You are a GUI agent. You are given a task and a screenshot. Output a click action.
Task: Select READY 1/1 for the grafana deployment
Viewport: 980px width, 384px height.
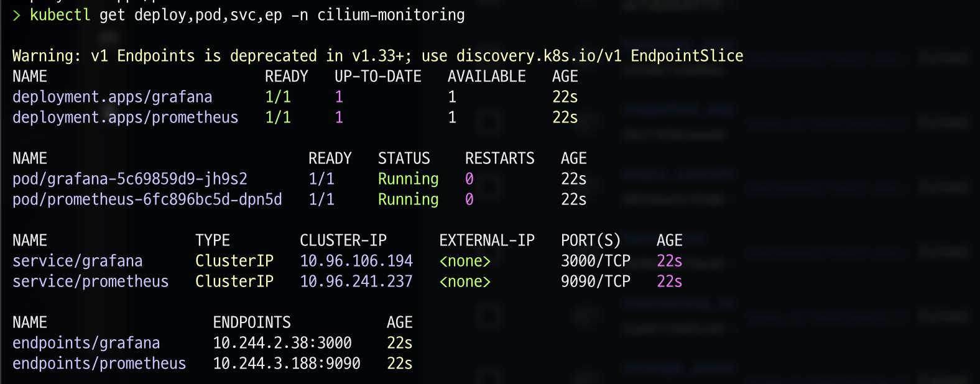(278, 97)
